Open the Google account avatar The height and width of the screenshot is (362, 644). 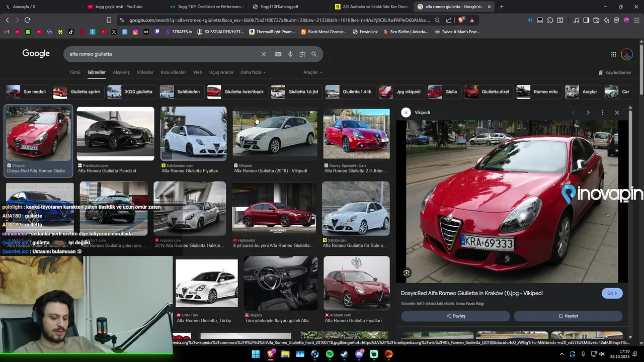(627, 54)
